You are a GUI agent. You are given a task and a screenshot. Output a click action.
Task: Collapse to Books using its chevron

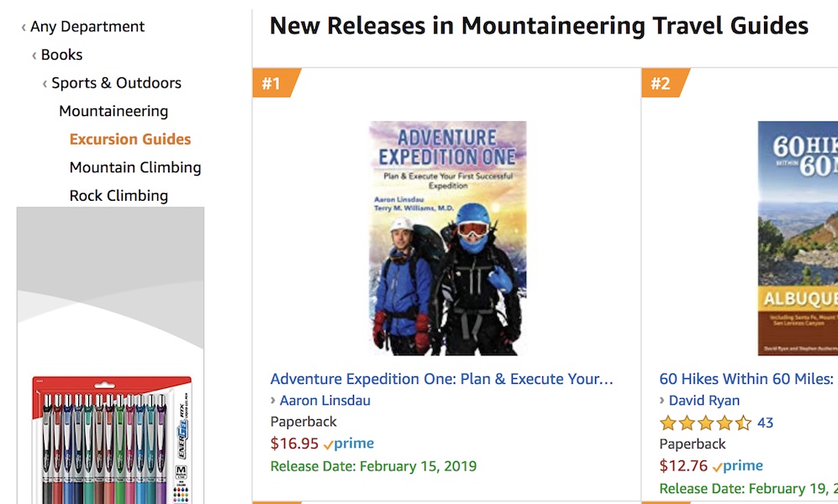tap(34, 55)
